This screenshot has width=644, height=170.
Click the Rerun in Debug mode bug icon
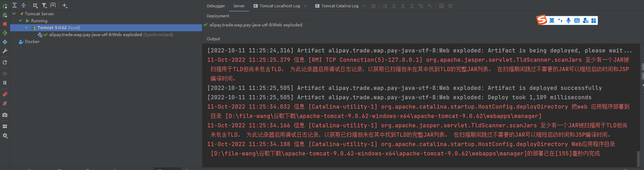(5, 15)
